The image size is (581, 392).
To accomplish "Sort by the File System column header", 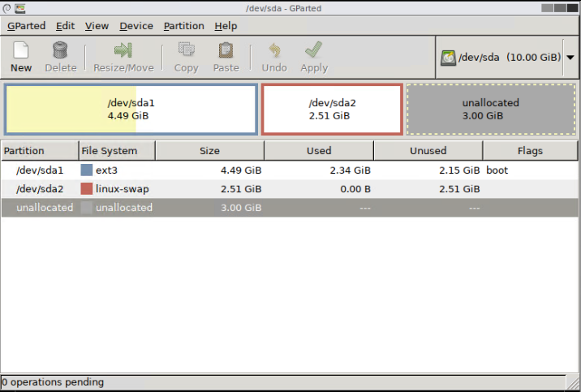I will click(117, 150).
